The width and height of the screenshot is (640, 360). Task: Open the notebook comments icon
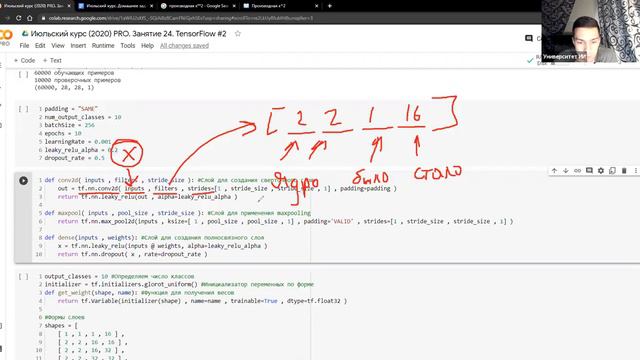(x=529, y=38)
